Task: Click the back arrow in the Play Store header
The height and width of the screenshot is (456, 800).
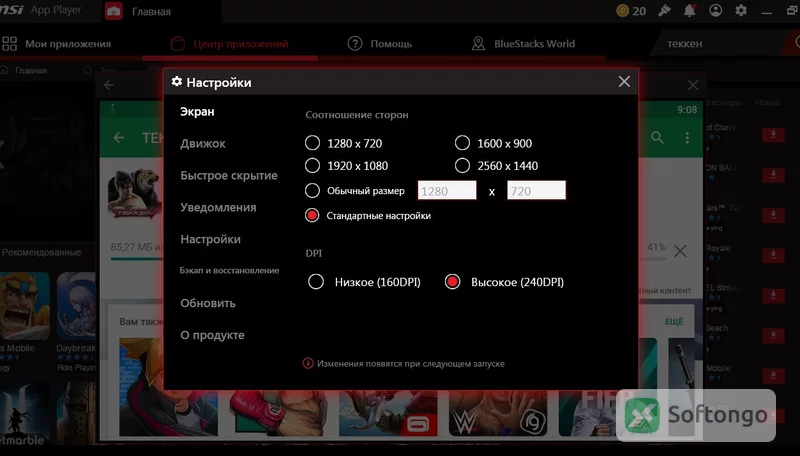Action: (119, 137)
